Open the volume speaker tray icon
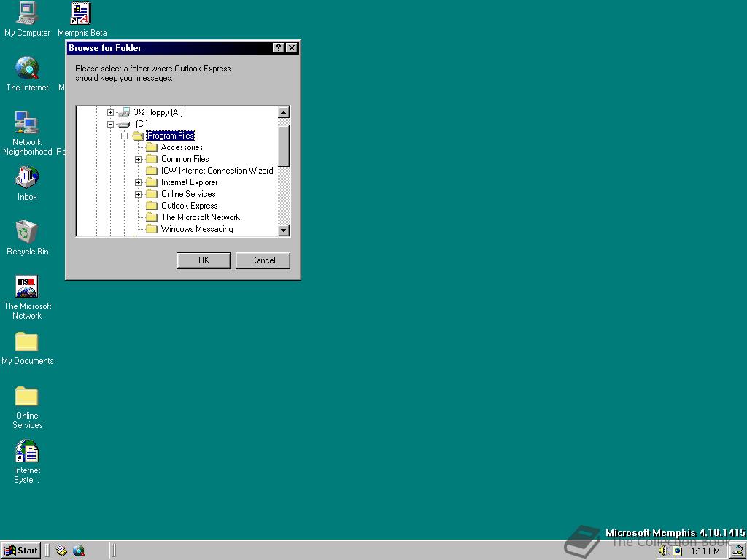The image size is (747, 560). click(664, 551)
